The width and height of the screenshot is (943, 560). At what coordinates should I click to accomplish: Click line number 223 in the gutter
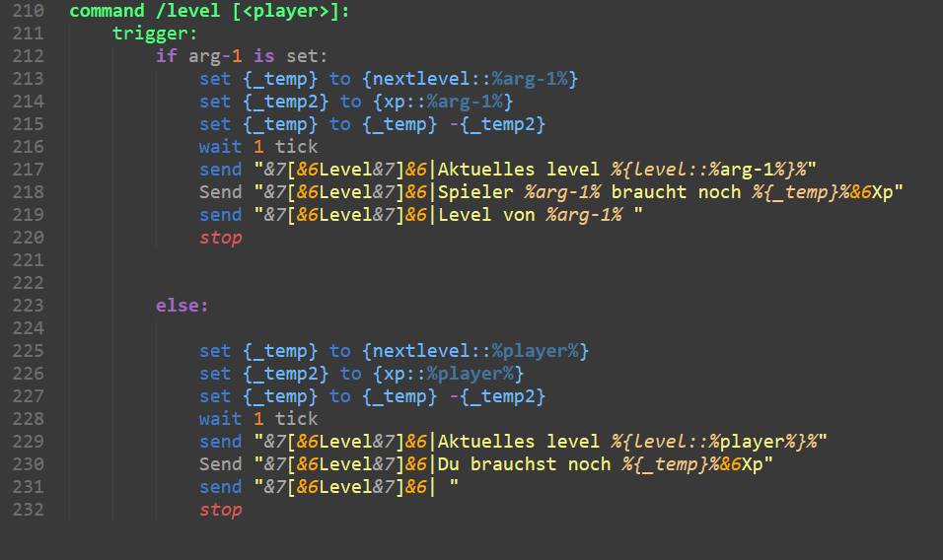pyautogui.click(x=28, y=306)
